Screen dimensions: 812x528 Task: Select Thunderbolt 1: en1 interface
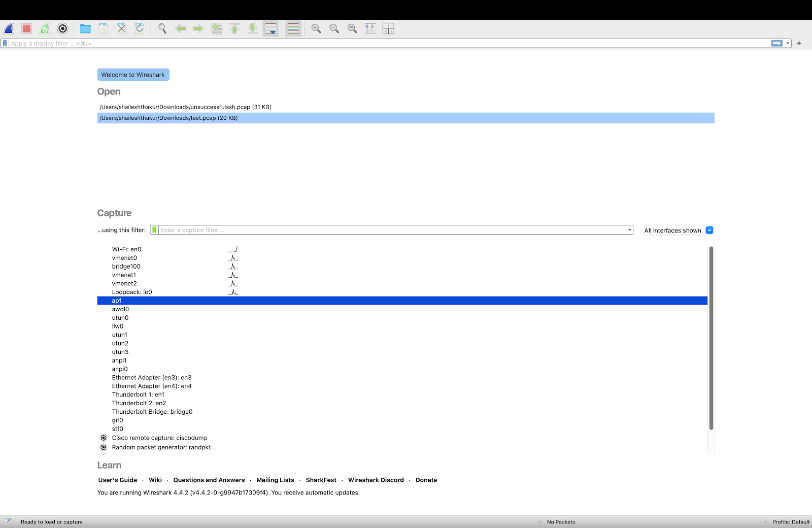[402, 394]
